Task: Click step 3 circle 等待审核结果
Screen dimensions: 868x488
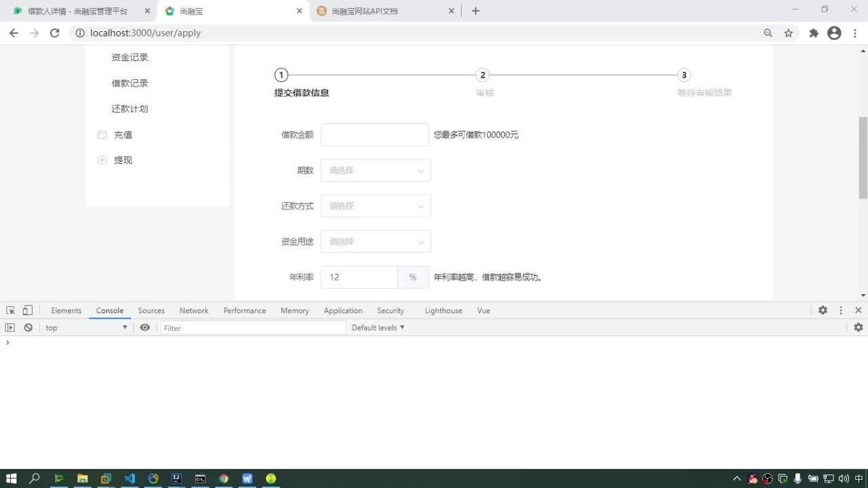Action: point(684,75)
